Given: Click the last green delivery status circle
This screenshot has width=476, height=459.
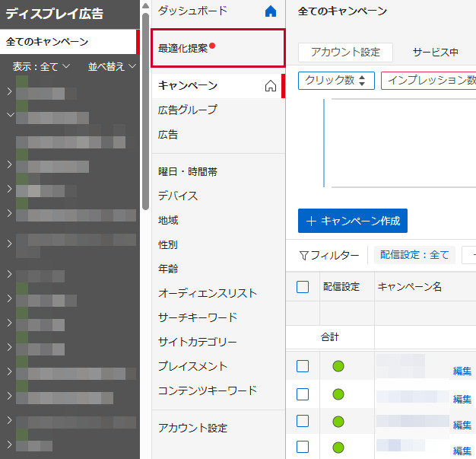Looking at the screenshot, I should (x=338, y=447).
